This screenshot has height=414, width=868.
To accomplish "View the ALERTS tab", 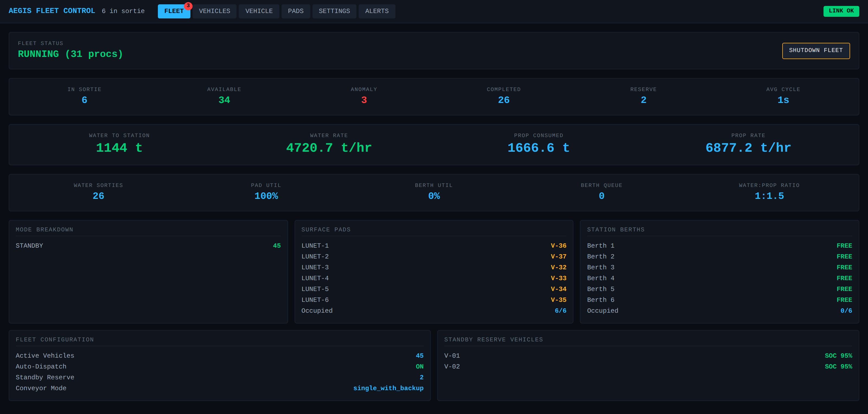I will 377,11.
